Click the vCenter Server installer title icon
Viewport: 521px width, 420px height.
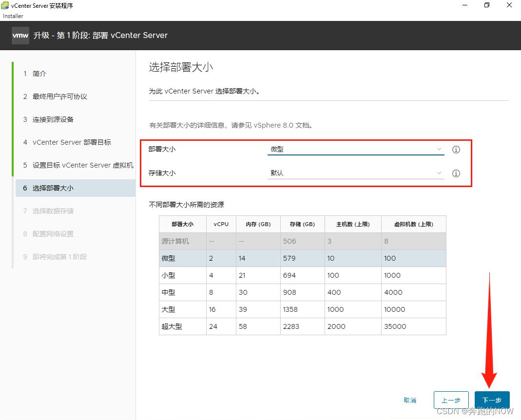click(x=5, y=5)
